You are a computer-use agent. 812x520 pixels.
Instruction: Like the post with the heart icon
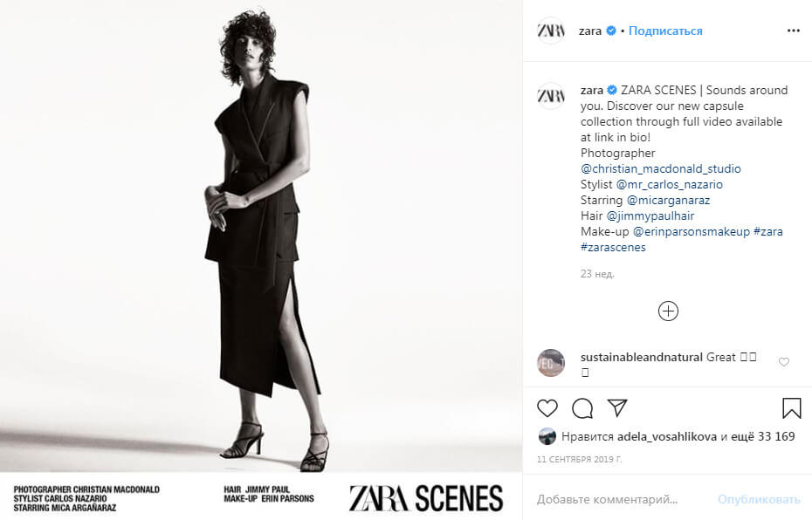pyautogui.click(x=547, y=408)
